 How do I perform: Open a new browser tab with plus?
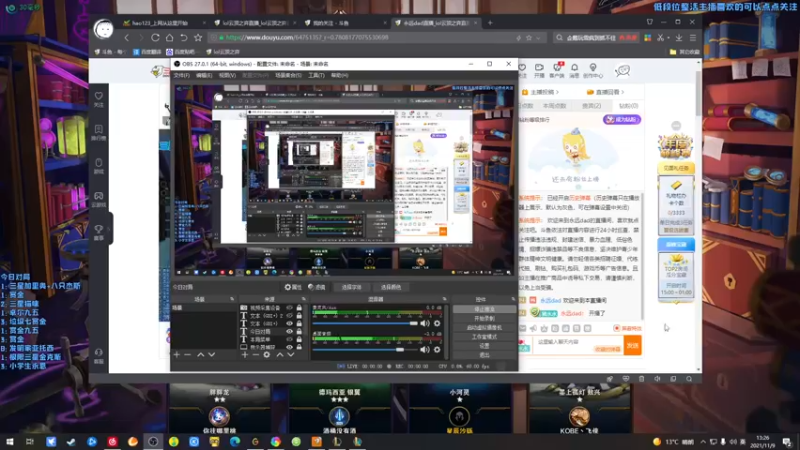[x=490, y=22]
